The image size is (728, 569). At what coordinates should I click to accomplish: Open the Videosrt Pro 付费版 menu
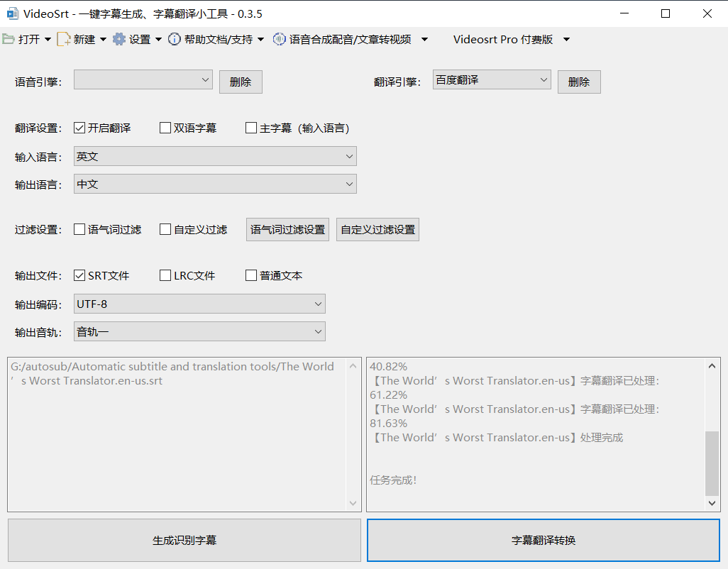click(511, 40)
